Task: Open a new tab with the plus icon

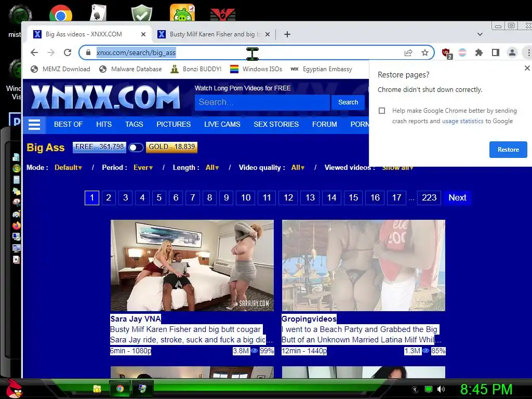Action: pyautogui.click(x=287, y=34)
